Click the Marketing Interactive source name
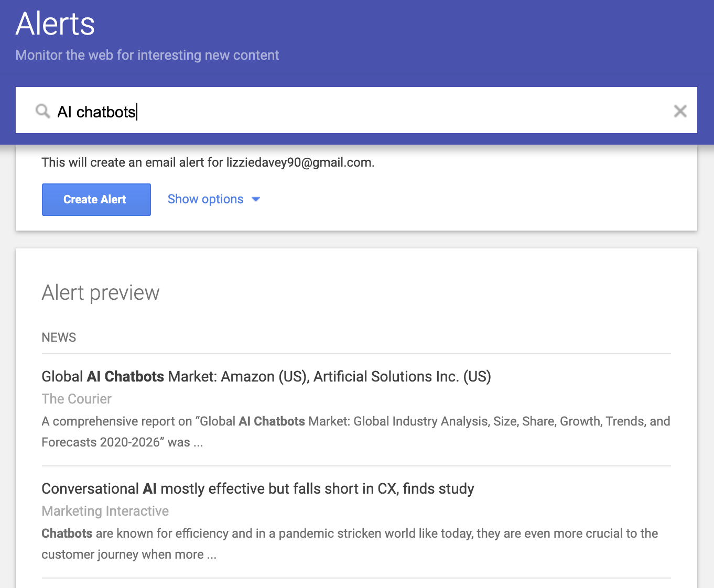Screen dimensions: 714x588 pos(105,511)
